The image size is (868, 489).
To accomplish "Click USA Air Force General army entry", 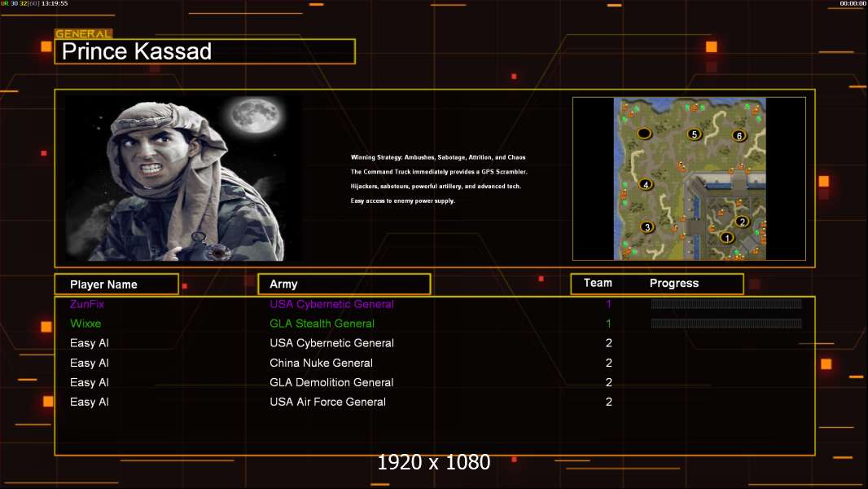I will click(x=327, y=402).
